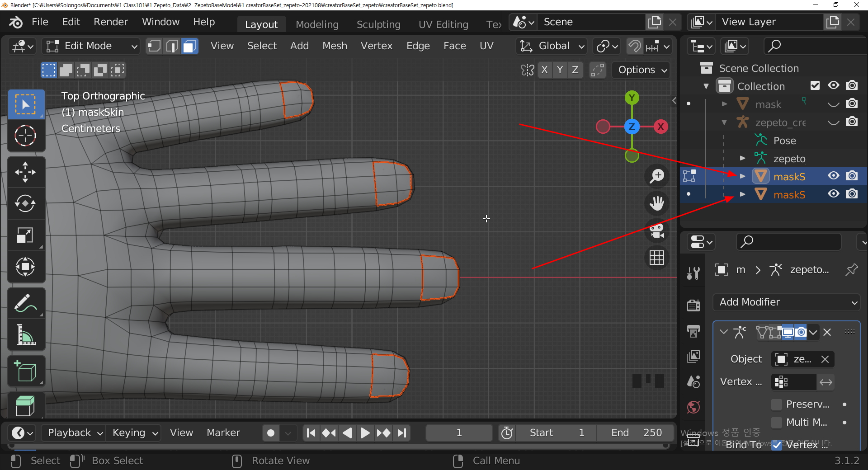This screenshot has height=470, width=868.
Task: Hide Collection with eye icon
Action: point(834,85)
